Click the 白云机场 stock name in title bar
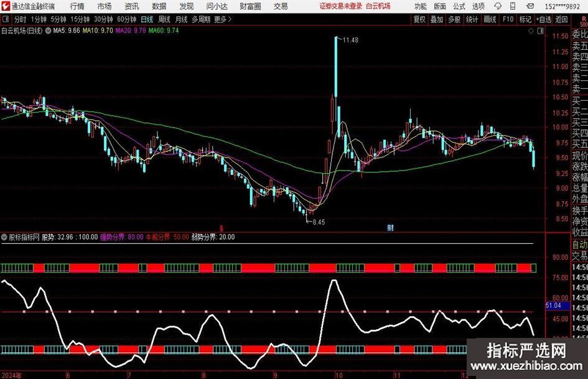The width and height of the screenshot is (588, 379). click(x=378, y=6)
